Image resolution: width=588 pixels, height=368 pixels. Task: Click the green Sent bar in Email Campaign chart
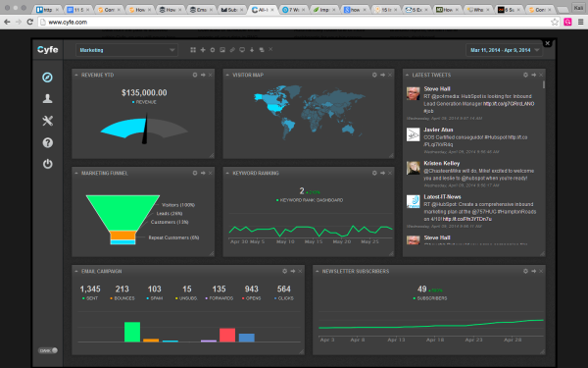coord(132,332)
